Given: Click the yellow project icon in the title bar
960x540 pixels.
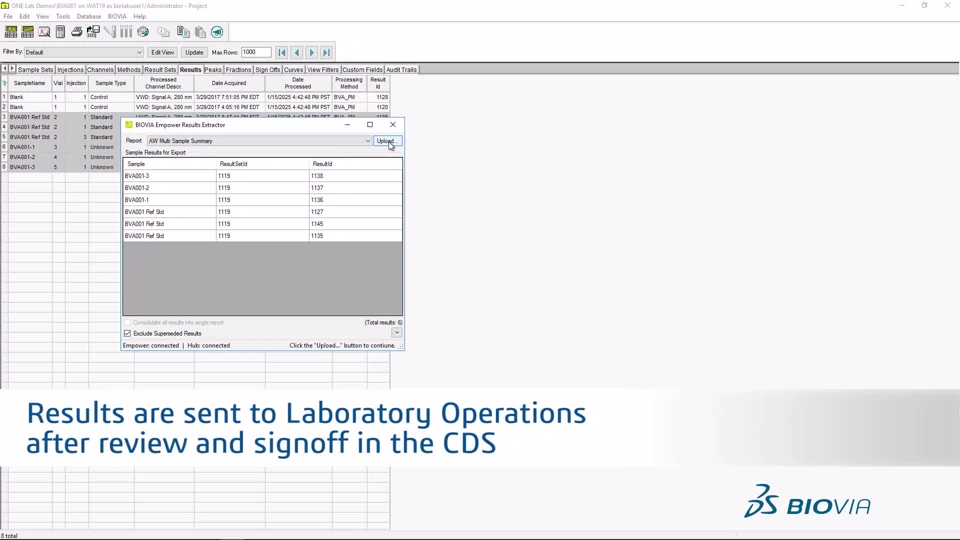Looking at the screenshot, I should point(5,6).
